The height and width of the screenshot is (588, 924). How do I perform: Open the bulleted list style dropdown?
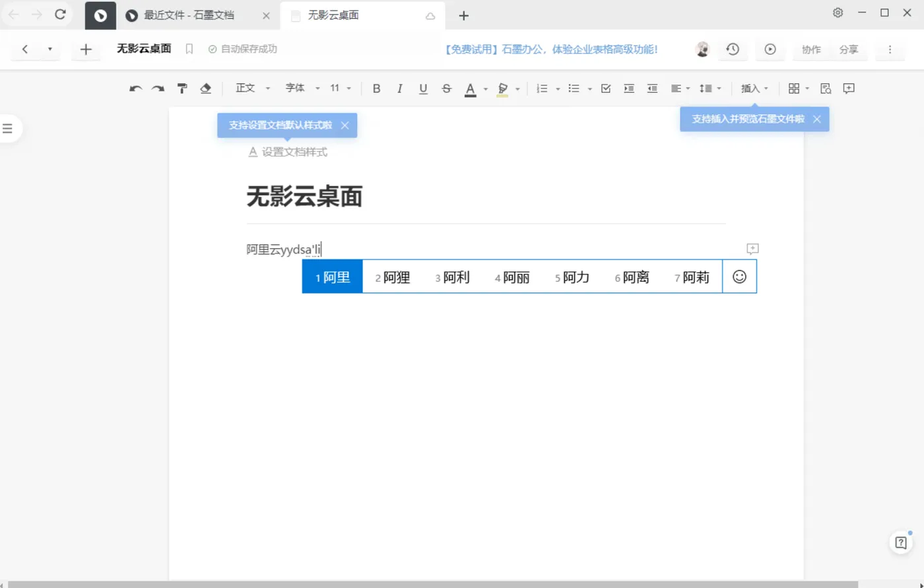pos(589,89)
